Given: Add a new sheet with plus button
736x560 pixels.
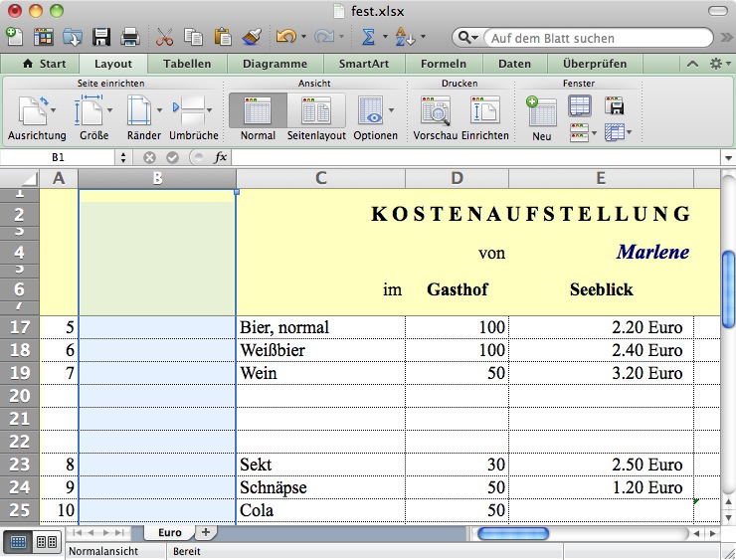Looking at the screenshot, I should 205,533.
